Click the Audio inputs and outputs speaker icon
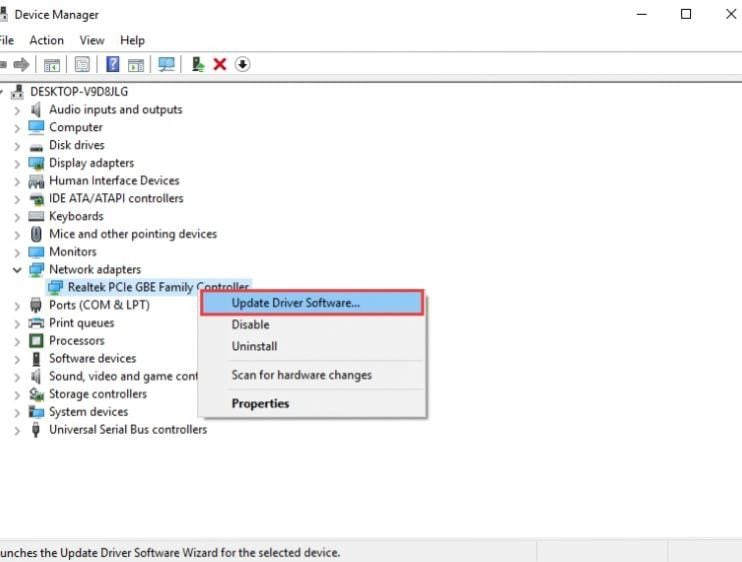The height and width of the screenshot is (562, 742). [x=36, y=110]
